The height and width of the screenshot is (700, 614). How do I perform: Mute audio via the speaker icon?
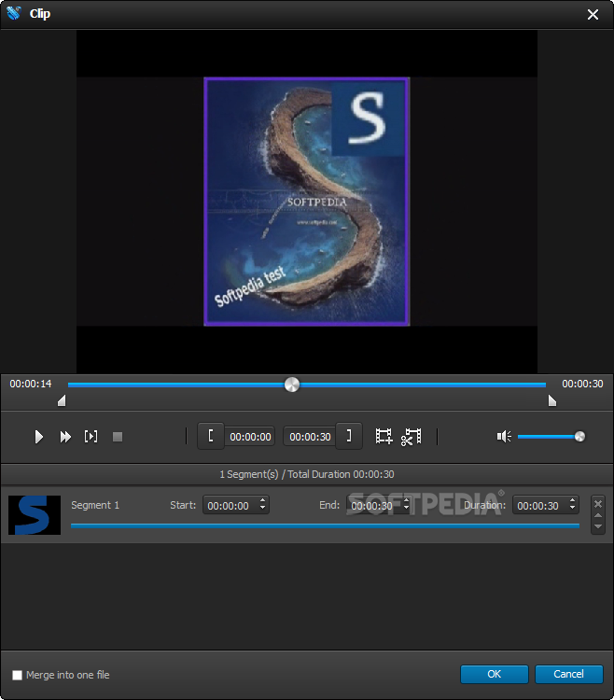504,436
